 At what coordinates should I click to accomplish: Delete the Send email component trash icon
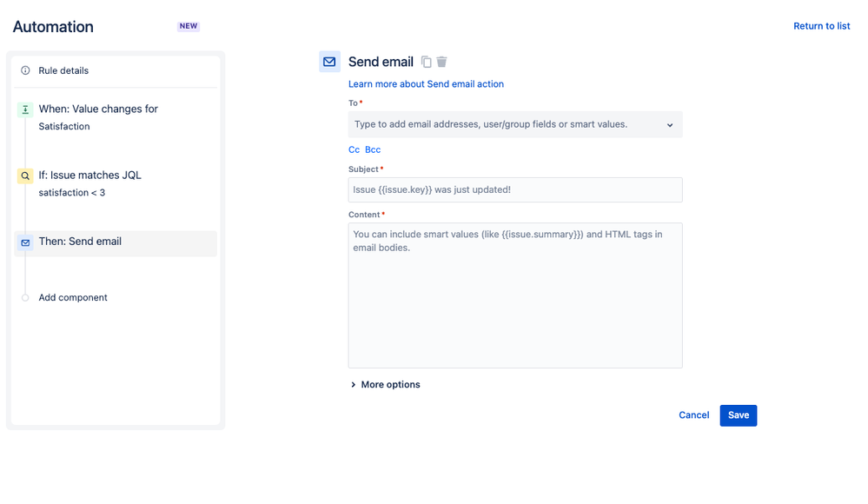pos(441,62)
